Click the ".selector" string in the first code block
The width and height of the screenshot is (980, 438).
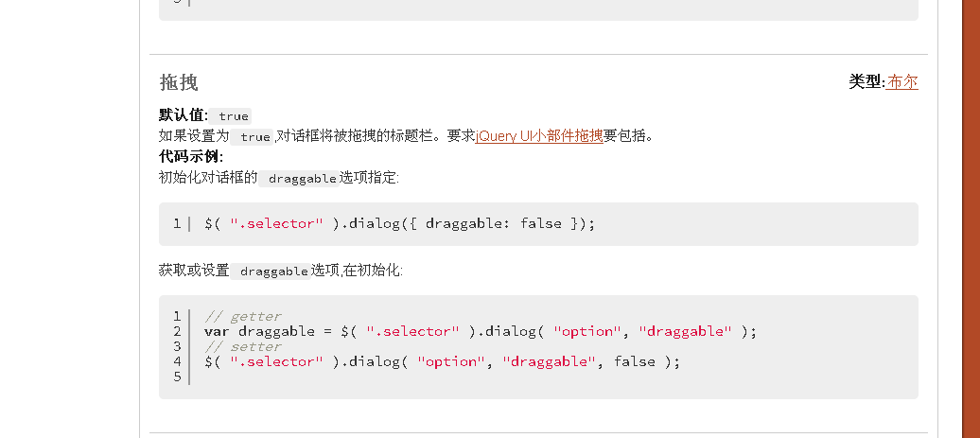coord(276,223)
